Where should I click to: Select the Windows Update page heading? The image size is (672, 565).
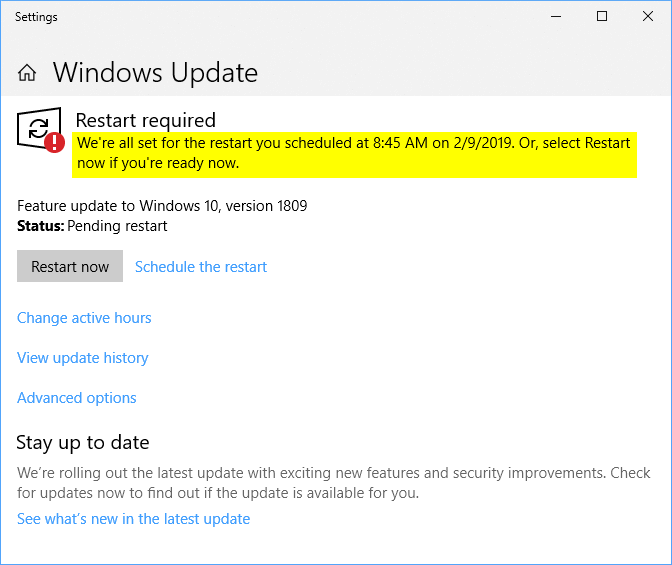[x=155, y=72]
